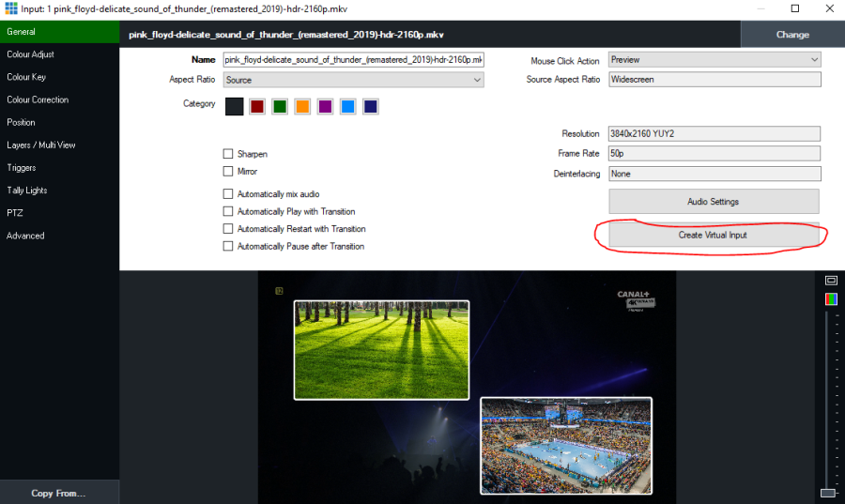Click the Name text field
Screen dimensions: 845x504
click(353, 60)
